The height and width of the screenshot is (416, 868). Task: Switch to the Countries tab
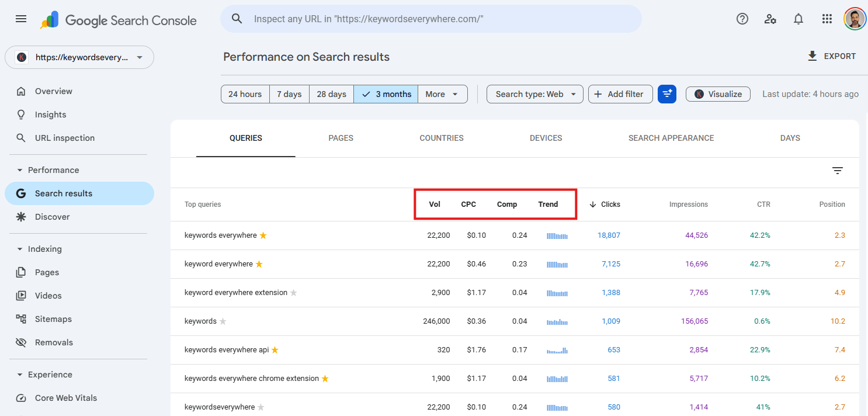[x=442, y=138]
